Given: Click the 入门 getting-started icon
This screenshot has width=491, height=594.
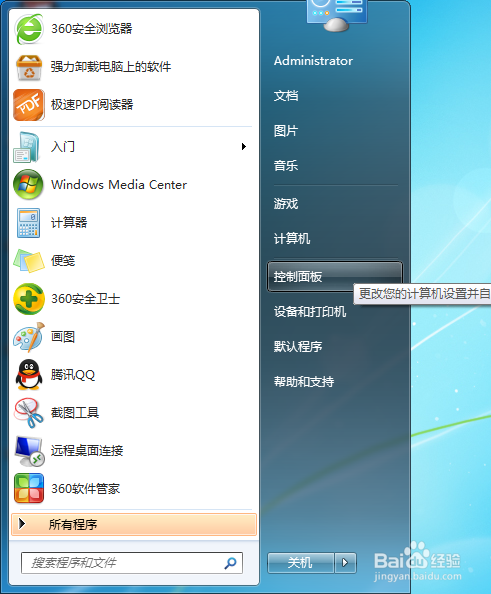Looking at the screenshot, I should coord(27,147).
